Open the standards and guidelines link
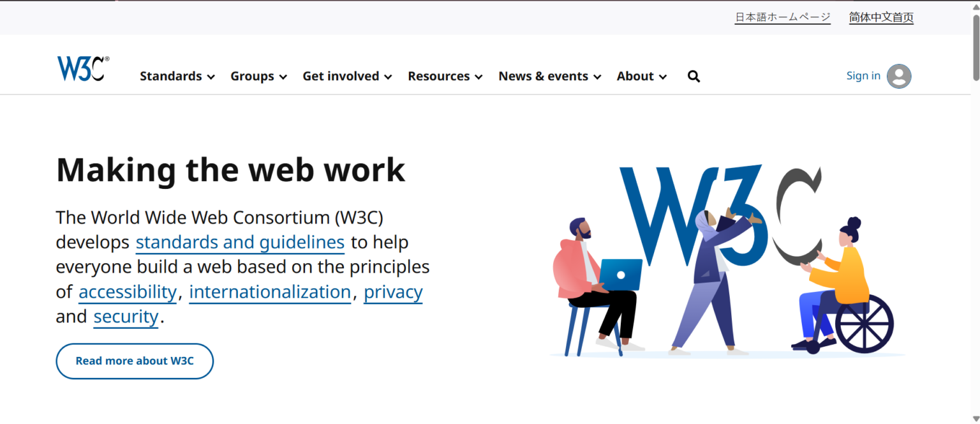This screenshot has width=980, height=424. coord(240,242)
